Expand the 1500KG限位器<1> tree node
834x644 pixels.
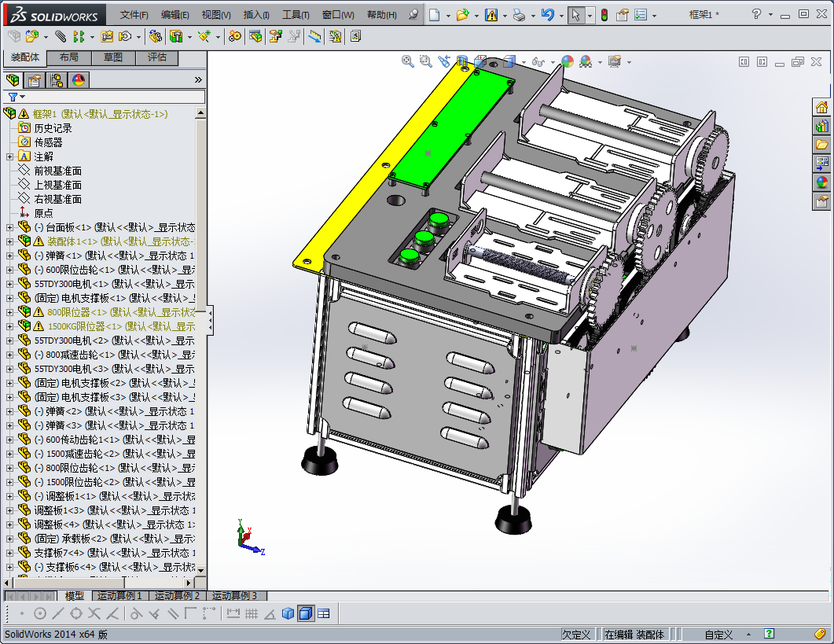pos(9,326)
